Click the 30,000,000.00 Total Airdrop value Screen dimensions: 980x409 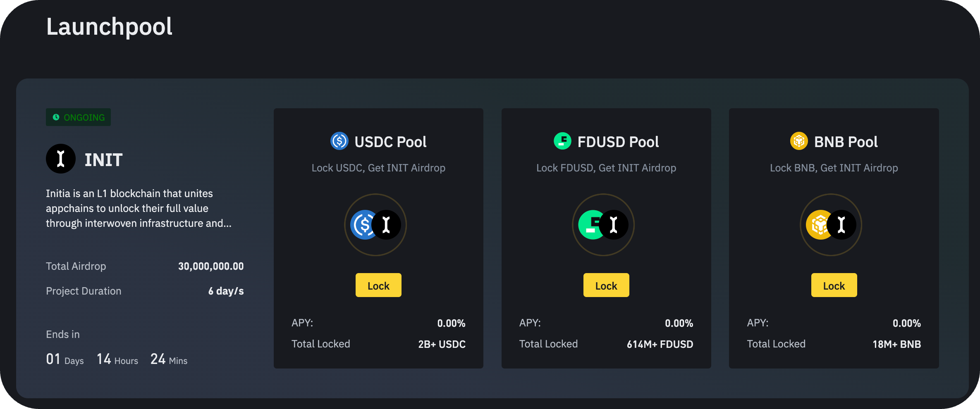pos(210,266)
